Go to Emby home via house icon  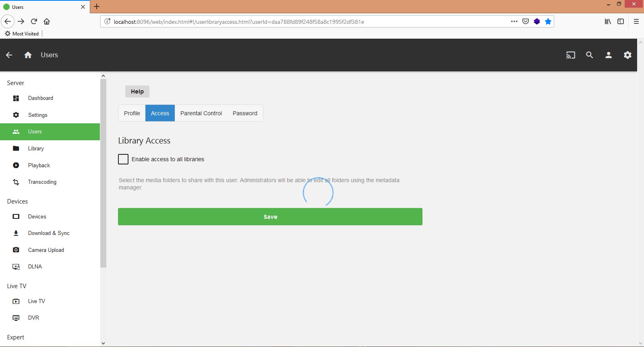[28, 55]
